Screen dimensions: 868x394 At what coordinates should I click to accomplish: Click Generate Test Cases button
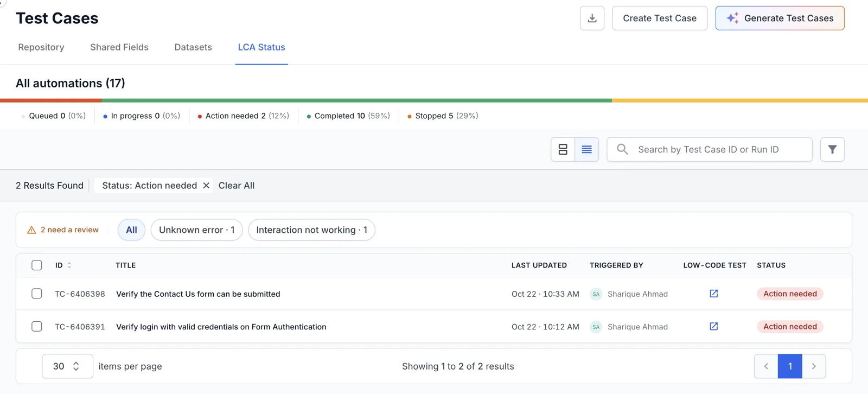pyautogui.click(x=780, y=18)
